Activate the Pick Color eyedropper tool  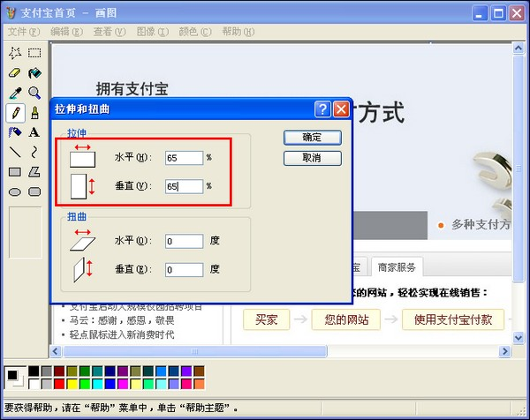point(15,93)
